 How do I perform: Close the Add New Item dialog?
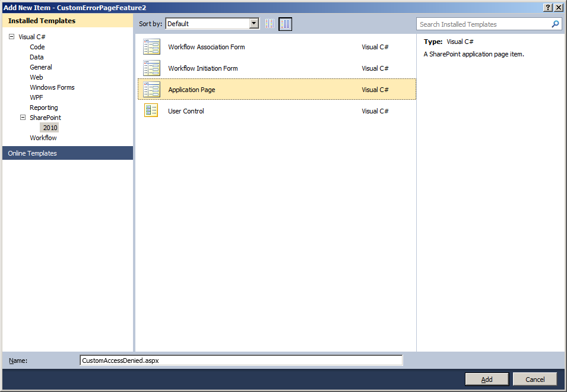(x=558, y=8)
